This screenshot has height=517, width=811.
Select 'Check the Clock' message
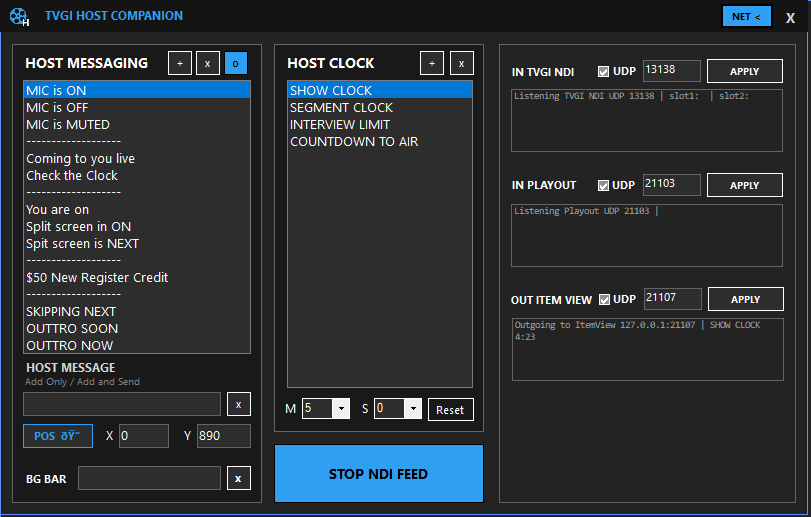tap(137, 176)
